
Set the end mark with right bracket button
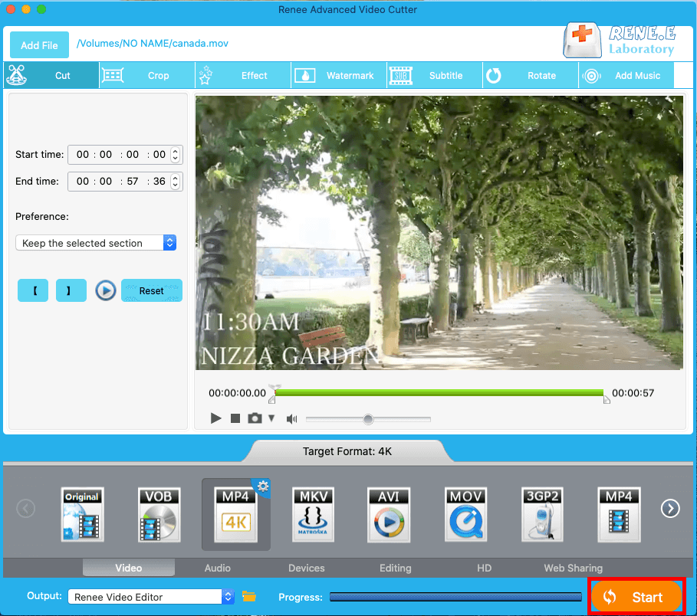point(71,290)
